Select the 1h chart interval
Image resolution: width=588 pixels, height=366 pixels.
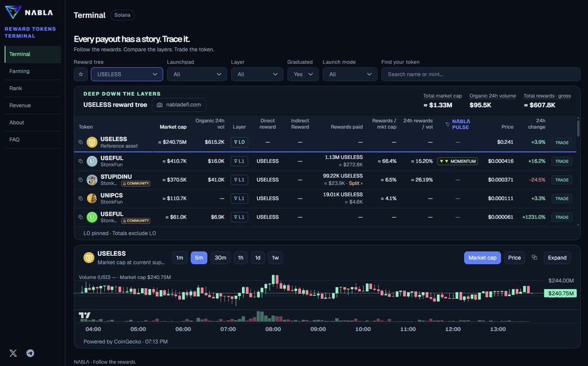click(241, 258)
